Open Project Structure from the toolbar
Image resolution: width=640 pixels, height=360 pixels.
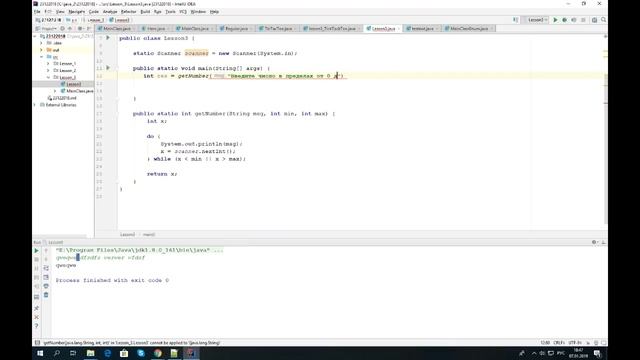pyautogui.click(x=594, y=20)
